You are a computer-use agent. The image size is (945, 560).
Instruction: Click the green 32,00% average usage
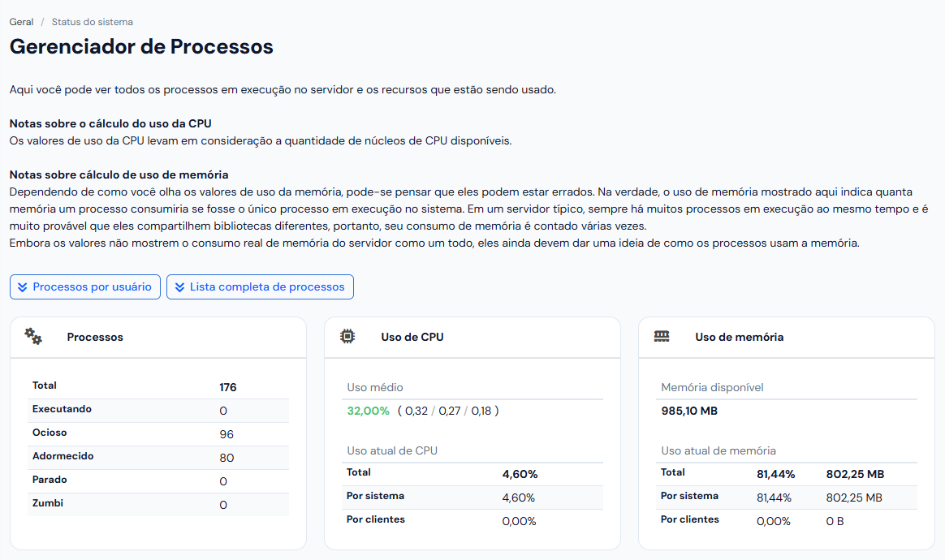pyautogui.click(x=369, y=411)
